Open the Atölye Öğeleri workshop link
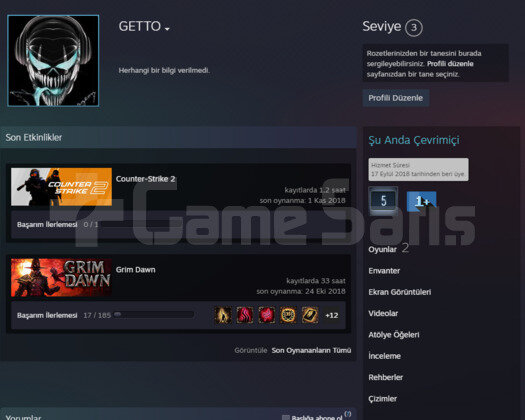 (x=394, y=335)
